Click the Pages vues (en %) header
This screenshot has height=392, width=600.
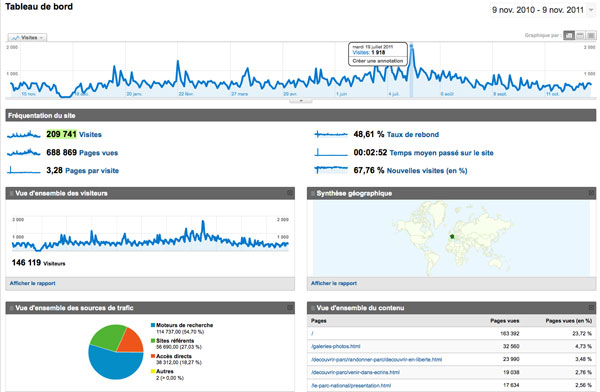coord(569,321)
